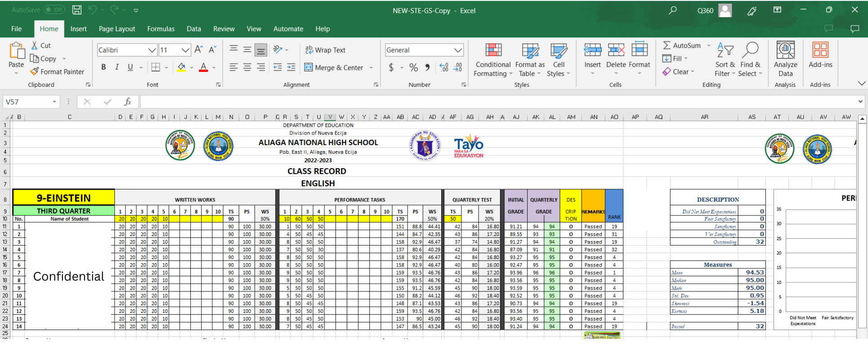
Task: Click the Undo arrow icon
Action: (x=93, y=10)
